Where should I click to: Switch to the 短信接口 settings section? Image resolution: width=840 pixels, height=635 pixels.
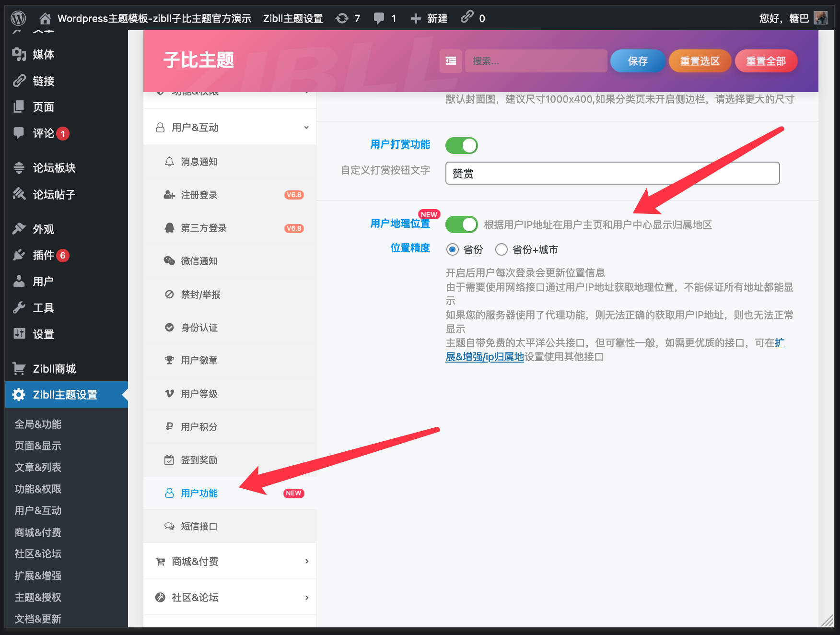click(x=198, y=526)
